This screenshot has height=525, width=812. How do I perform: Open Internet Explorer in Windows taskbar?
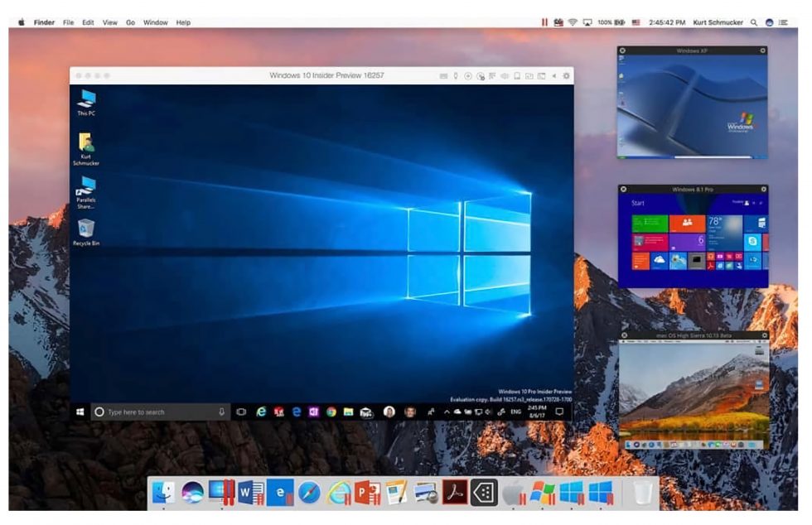pos(261,412)
